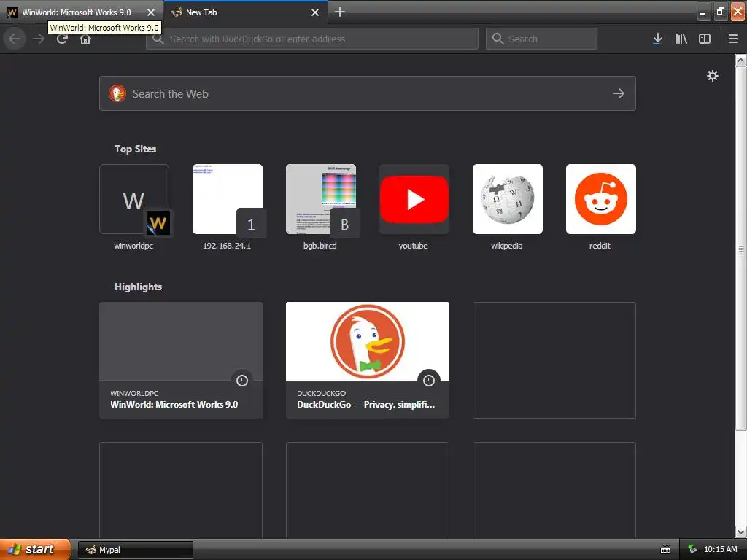Close the New Tab tab
Image resolution: width=747 pixels, height=560 pixels.
315,12
